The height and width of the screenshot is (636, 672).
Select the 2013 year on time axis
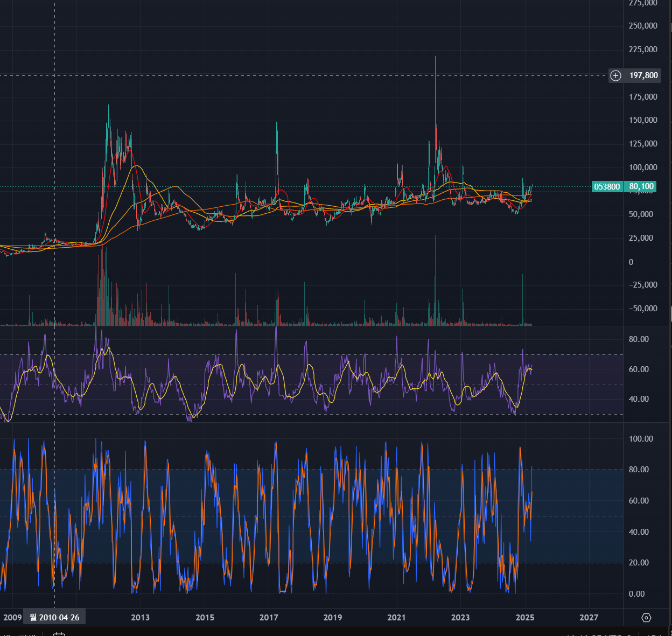click(140, 618)
